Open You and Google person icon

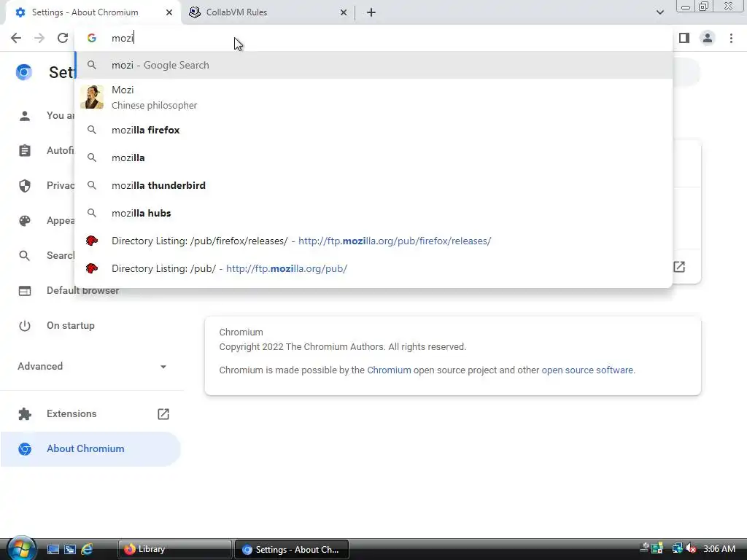tap(25, 116)
